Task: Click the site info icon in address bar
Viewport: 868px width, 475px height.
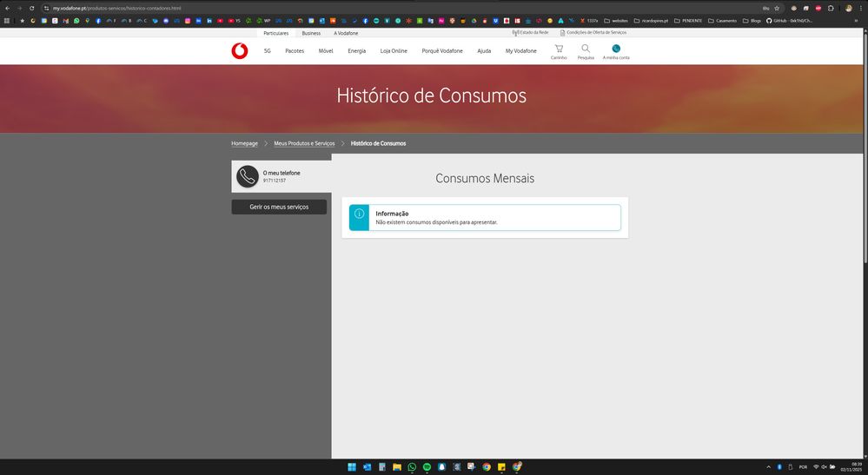Action: pos(47,9)
